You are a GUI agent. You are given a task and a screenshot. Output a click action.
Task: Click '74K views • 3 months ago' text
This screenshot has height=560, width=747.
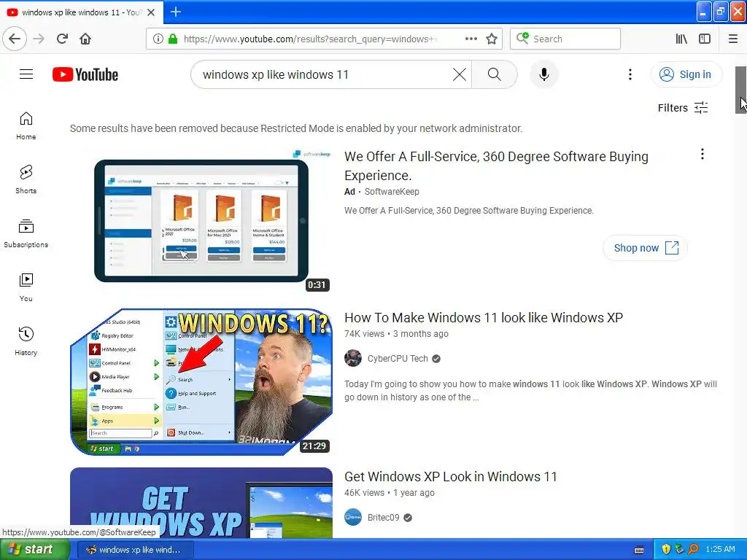396,334
